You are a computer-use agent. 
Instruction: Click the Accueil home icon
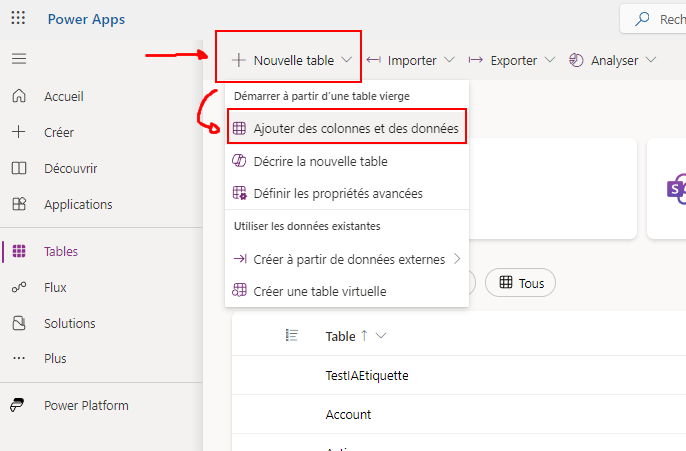(x=19, y=96)
